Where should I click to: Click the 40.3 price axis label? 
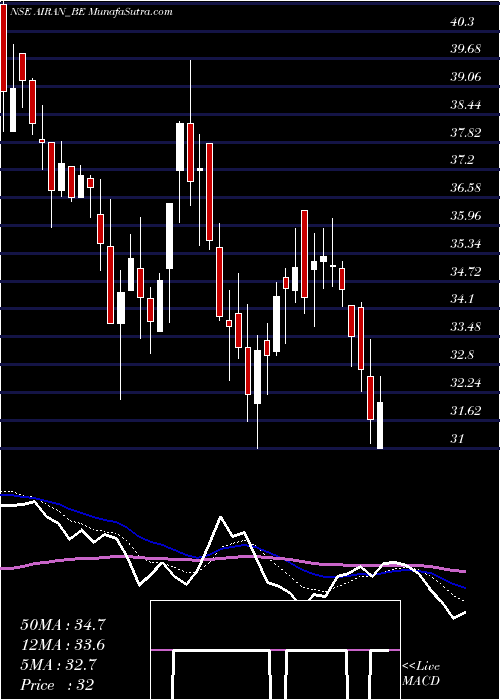coord(463,21)
